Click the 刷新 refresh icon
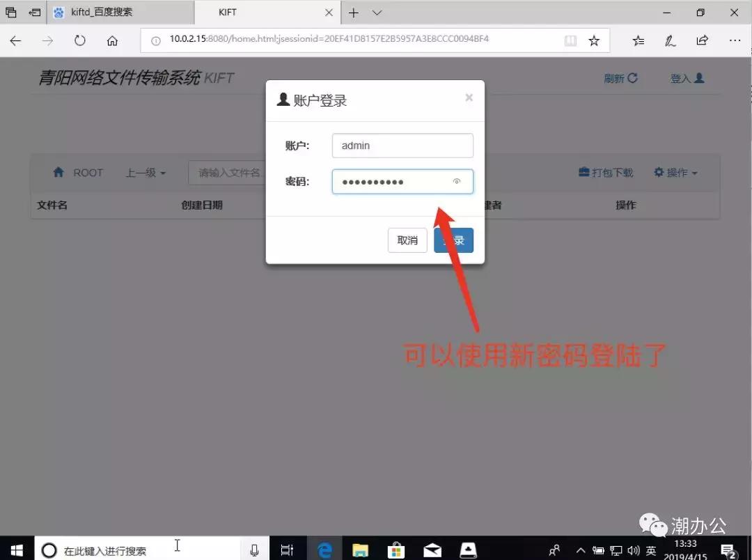The width and height of the screenshot is (752, 560). tap(632, 78)
